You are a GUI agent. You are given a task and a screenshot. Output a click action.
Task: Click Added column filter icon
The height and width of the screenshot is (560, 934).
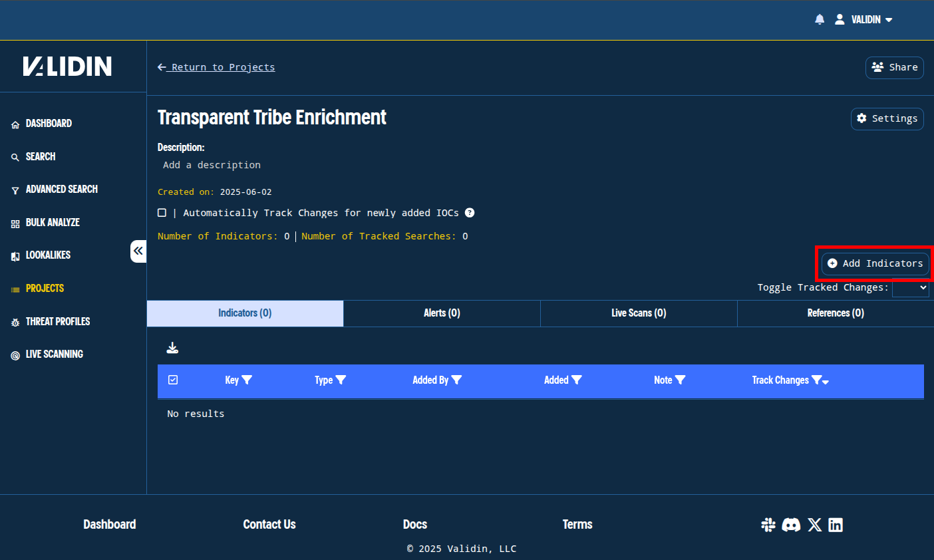click(577, 380)
